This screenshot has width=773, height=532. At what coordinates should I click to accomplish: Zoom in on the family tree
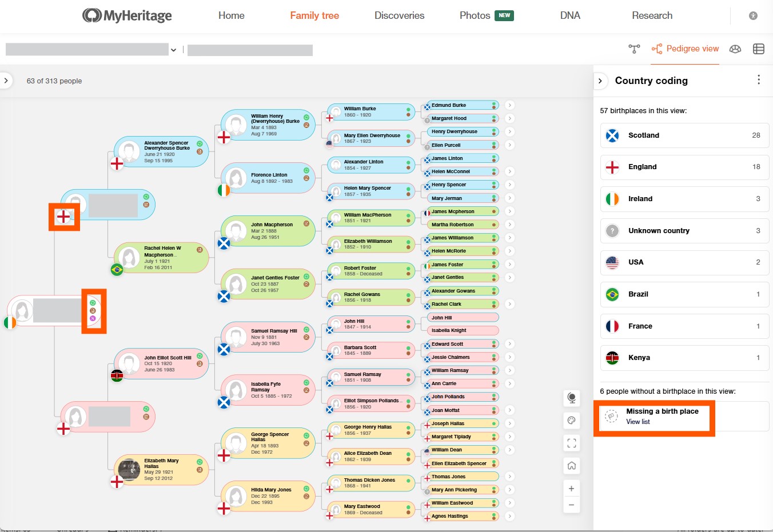point(571,489)
